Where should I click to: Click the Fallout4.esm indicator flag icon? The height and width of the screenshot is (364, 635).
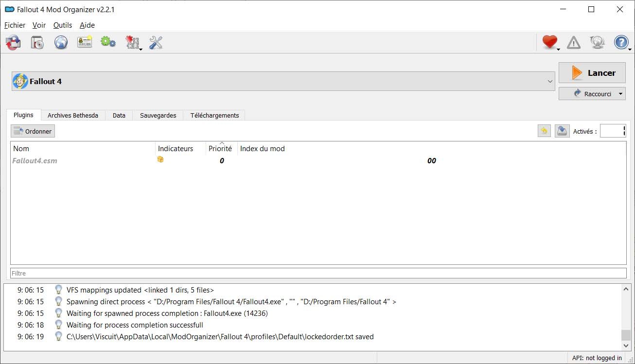[x=160, y=159]
